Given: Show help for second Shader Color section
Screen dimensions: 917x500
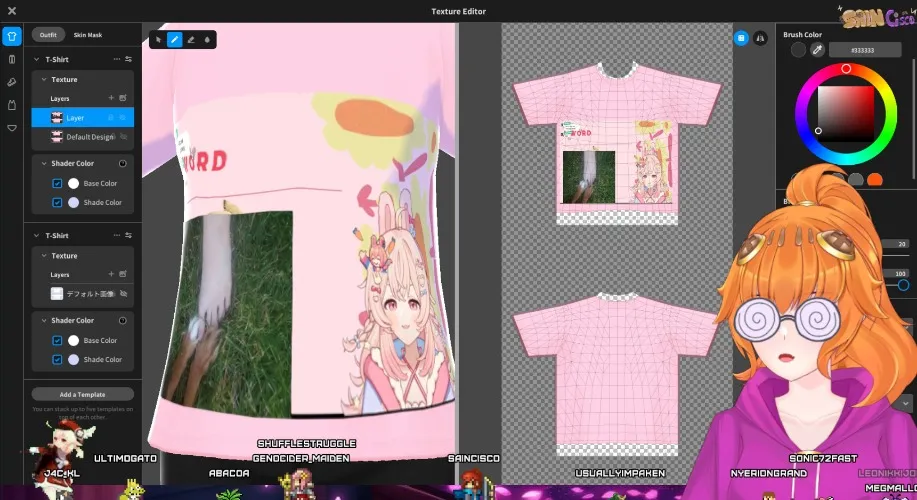Looking at the screenshot, I should point(123,320).
